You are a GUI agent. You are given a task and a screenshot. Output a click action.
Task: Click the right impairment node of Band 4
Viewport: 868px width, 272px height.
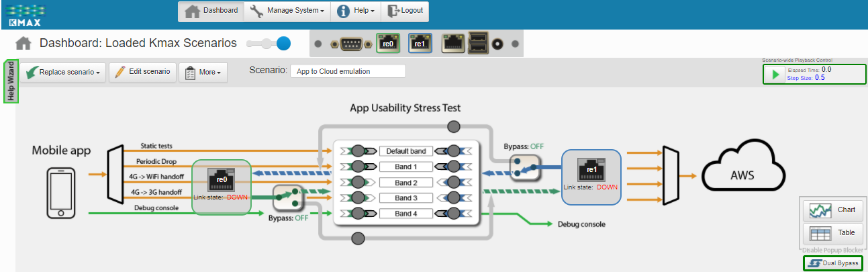(454, 214)
